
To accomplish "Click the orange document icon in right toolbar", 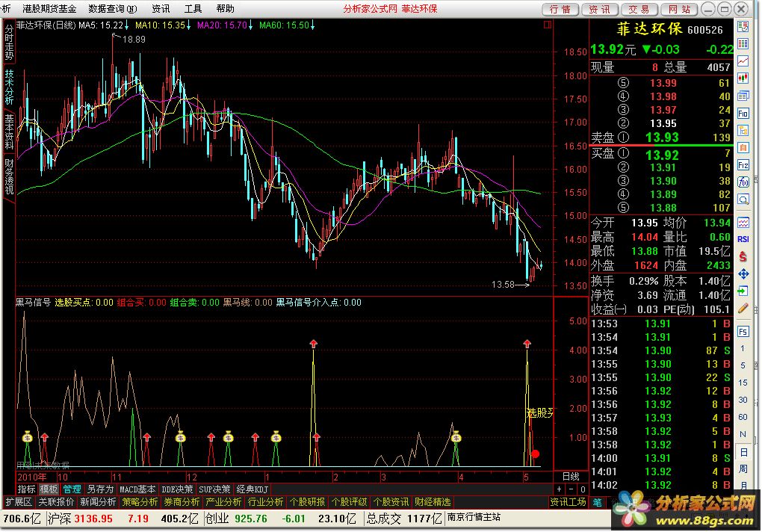I will click(x=743, y=147).
